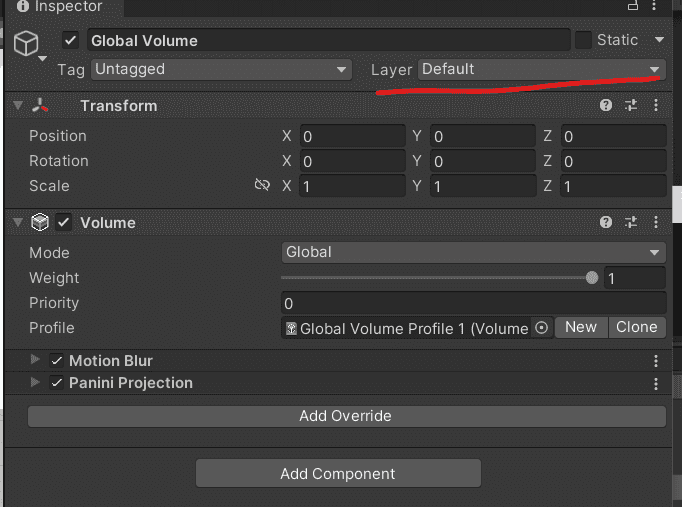Screen dimensions: 682x507
Task: Open the Profile object picker circle
Action: pyautogui.click(x=542, y=328)
